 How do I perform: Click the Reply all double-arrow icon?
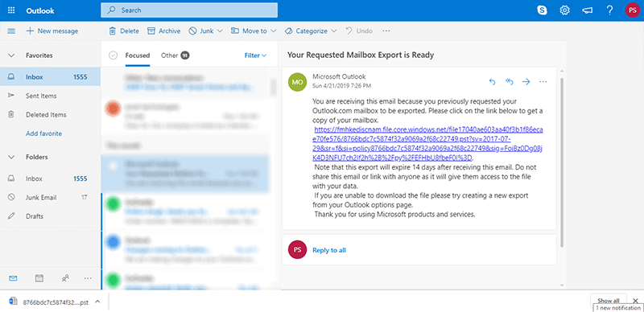tap(510, 82)
